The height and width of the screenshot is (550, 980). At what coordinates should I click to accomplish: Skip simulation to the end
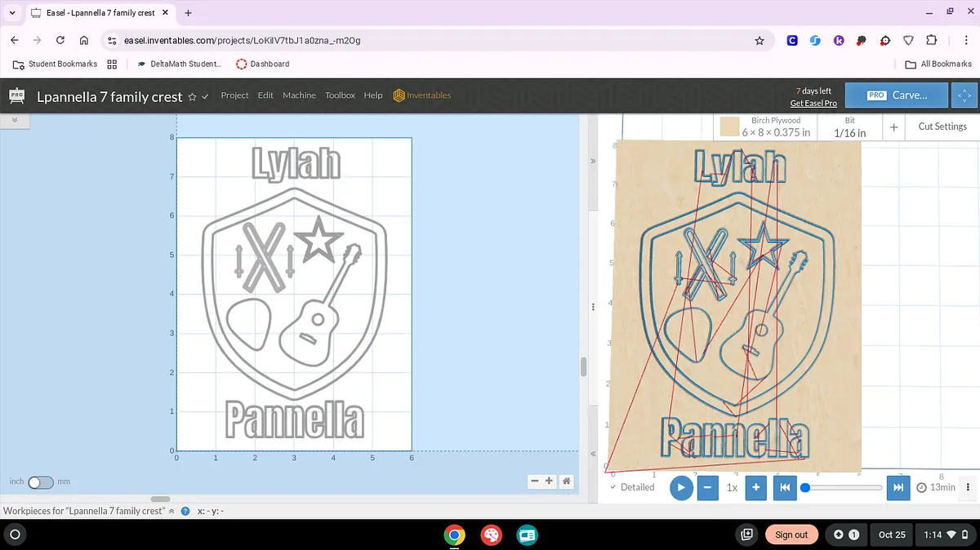tap(898, 487)
